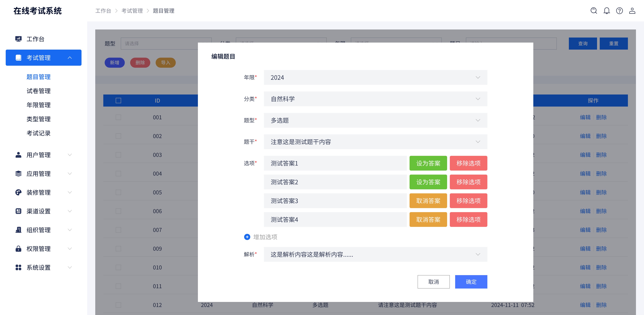Click the 权限管理 lock icon
The width and height of the screenshot is (644, 315).
(x=18, y=249)
